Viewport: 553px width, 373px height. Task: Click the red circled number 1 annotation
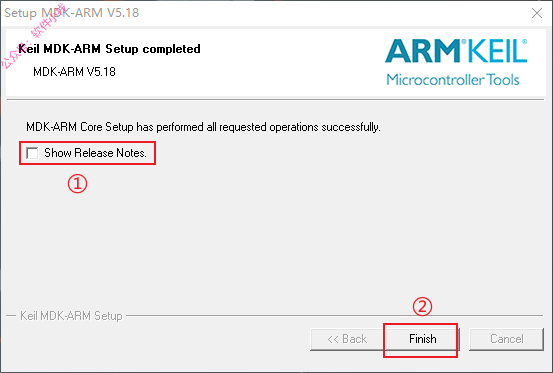[x=77, y=183]
